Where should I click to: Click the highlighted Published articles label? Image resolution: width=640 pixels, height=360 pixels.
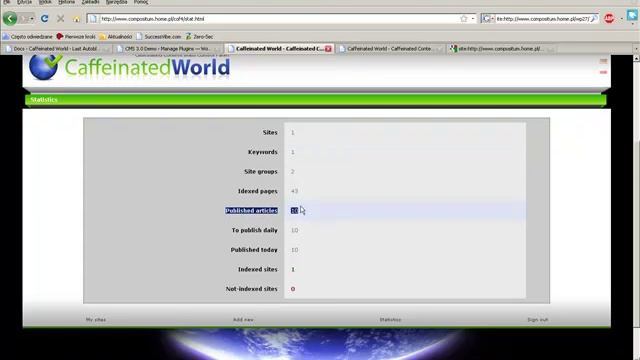(251, 211)
